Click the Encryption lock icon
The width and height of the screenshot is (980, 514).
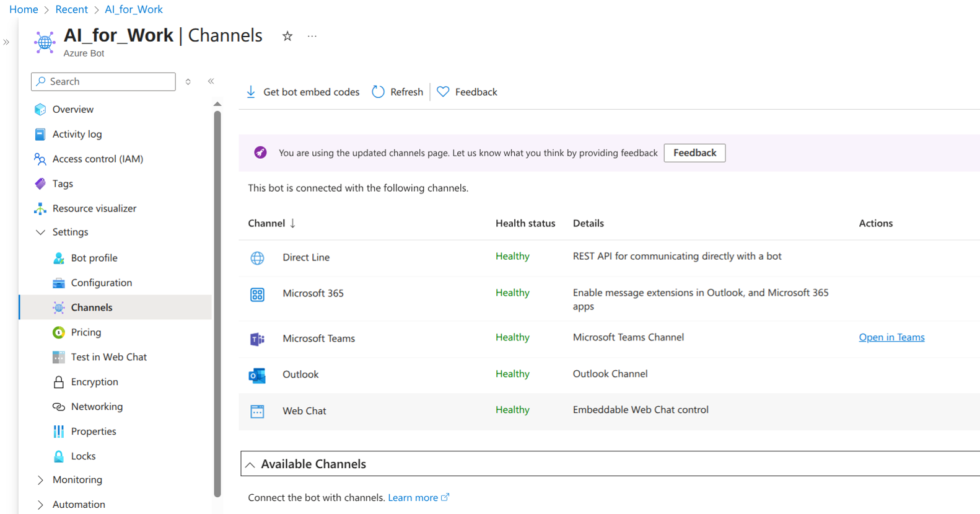point(59,382)
